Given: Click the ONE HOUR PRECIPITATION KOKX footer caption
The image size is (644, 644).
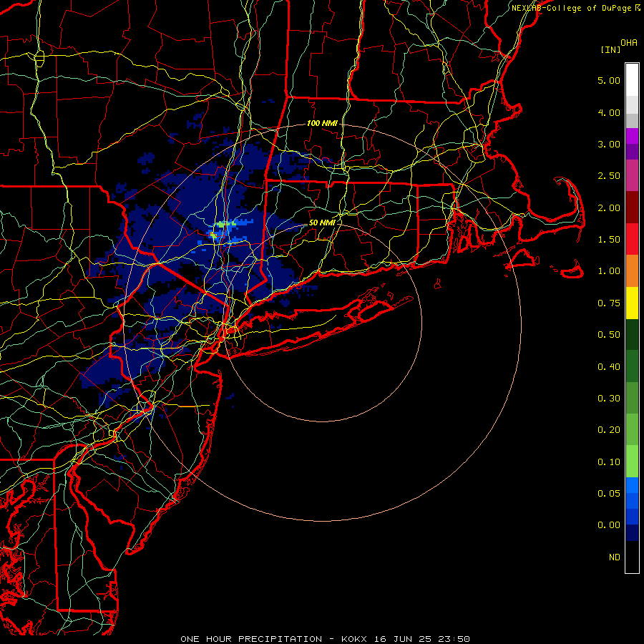Looking at the screenshot, I should 325,639.
